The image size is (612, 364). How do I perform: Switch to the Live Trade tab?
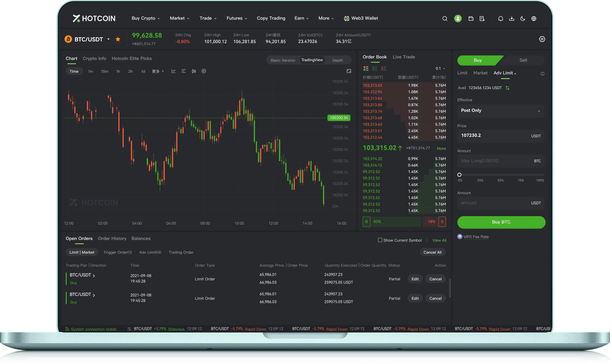click(403, 57)
